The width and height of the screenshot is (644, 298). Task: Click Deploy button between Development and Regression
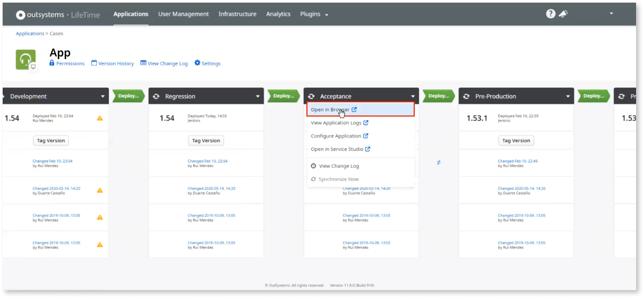click(x=128, y=96)
